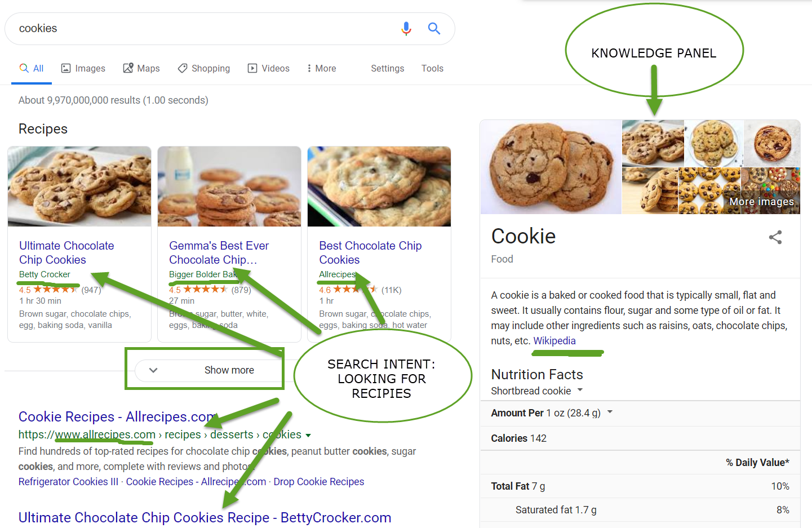812x528 pixels.
Task: Open the share icon in the Cookie knowledge panel
Action: click(x=775, y=237)
